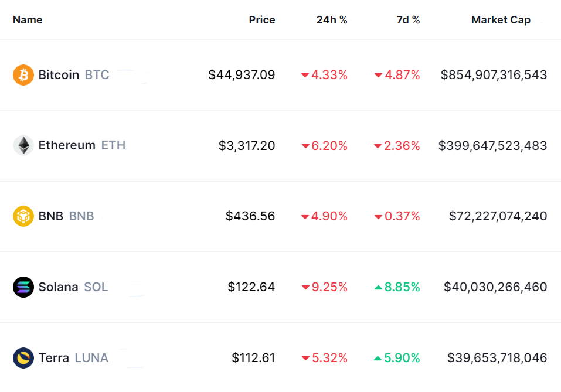Sort table by Name column header
Screen dimensions: 561x392
(x=28, y=20)
